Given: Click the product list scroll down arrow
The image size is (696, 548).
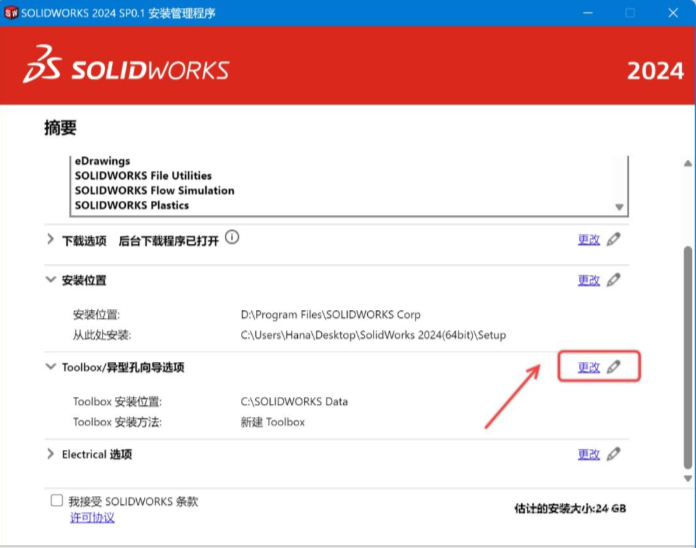Looking at the screenshot, I should 619,207.
